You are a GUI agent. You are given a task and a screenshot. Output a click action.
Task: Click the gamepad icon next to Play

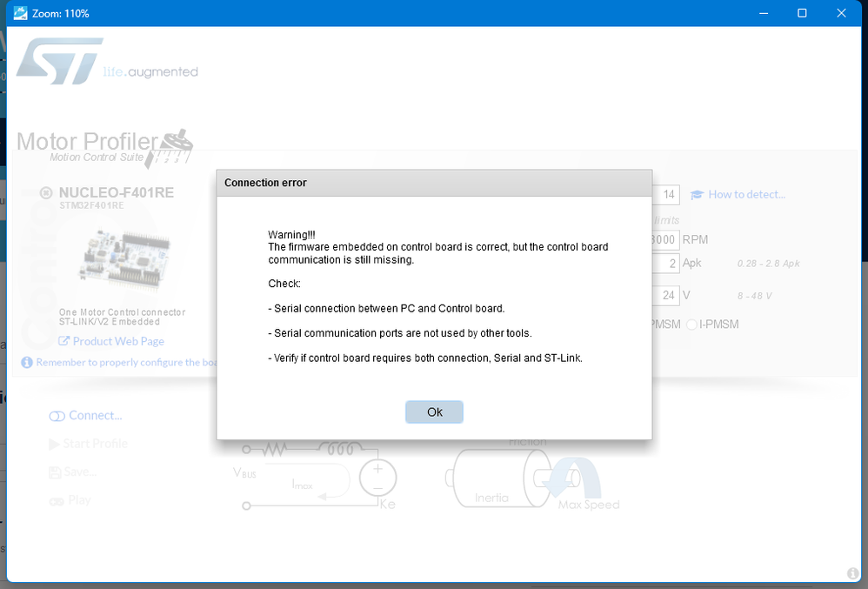pos(57,501)
